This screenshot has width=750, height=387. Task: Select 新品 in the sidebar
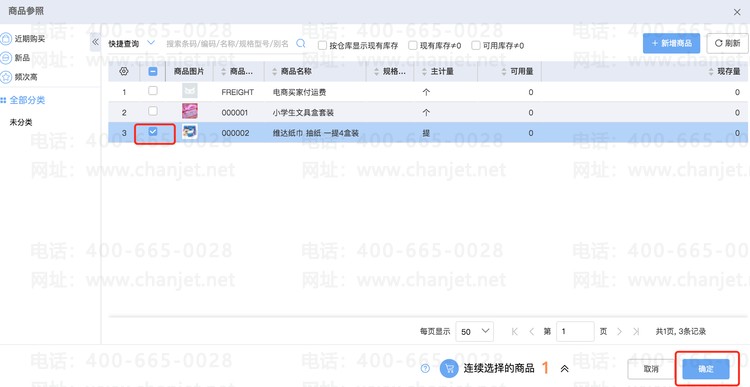point(22,58)
